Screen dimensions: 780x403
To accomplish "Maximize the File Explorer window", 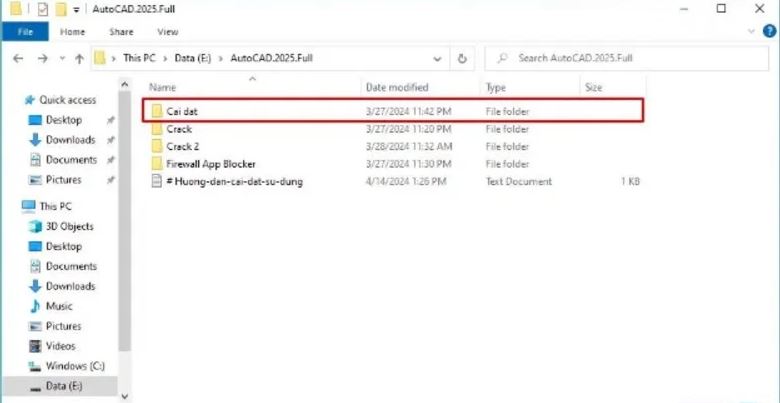I will coord(721,8).
